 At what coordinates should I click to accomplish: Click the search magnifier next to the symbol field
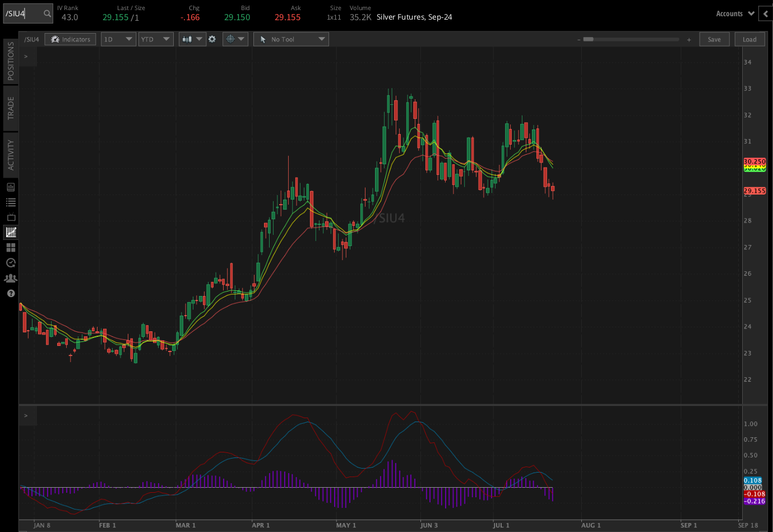tap(47, 13)
